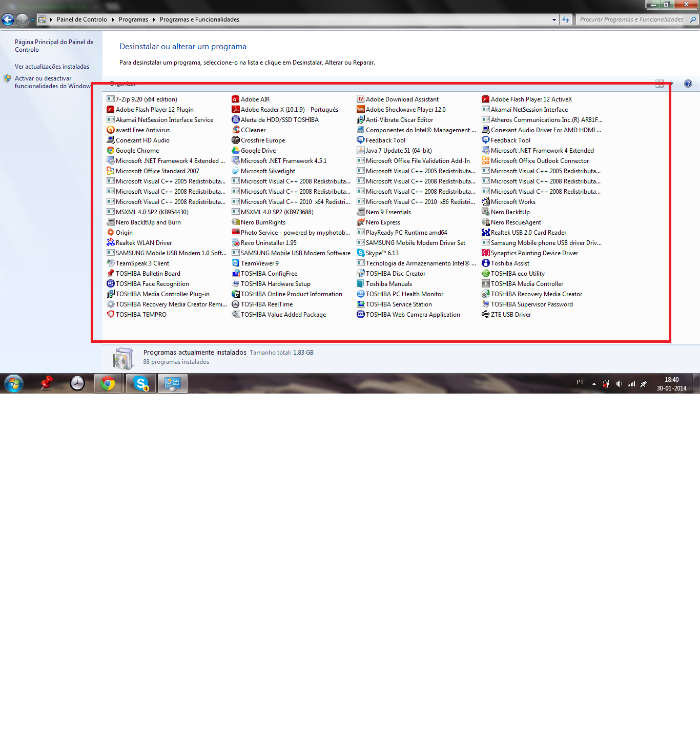Expand the breadcrumb arrow after Programas
Viewport: 700px width, 740px height.
click(x=154, y=19)
